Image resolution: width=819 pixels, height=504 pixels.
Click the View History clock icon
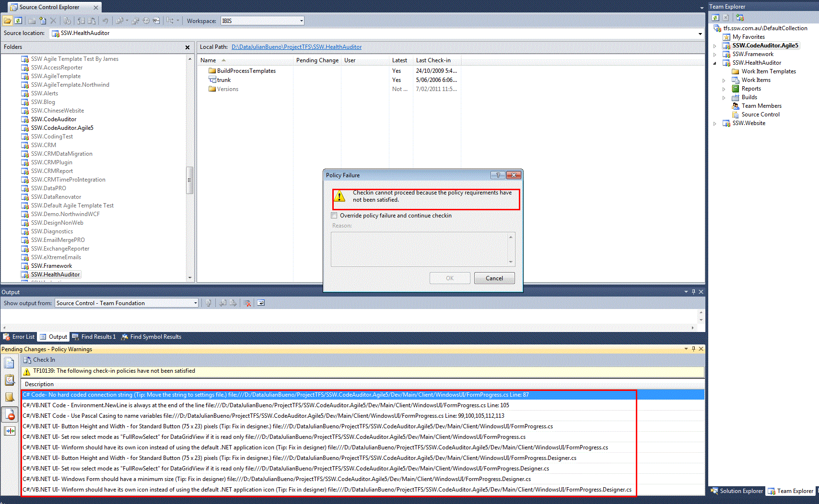[146, 21]
